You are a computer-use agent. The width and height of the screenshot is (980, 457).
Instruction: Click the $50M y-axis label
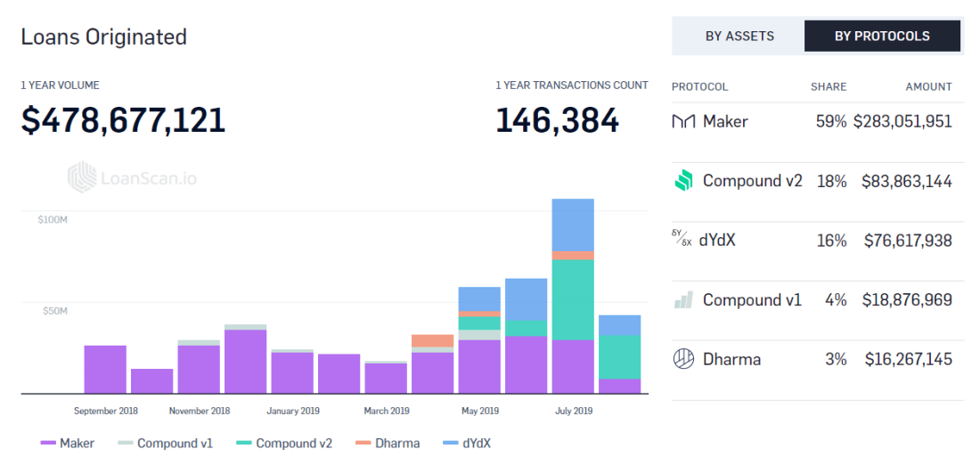[x=54, y=311]
